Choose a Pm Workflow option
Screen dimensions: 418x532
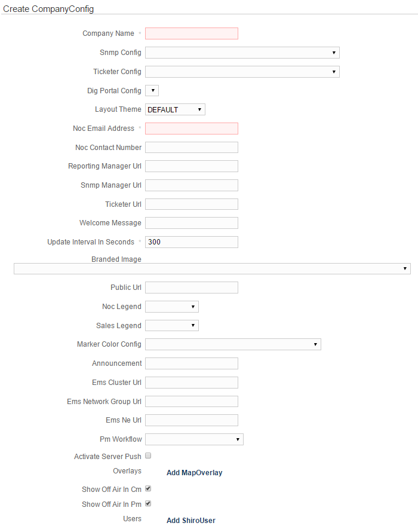pos(194,439)
